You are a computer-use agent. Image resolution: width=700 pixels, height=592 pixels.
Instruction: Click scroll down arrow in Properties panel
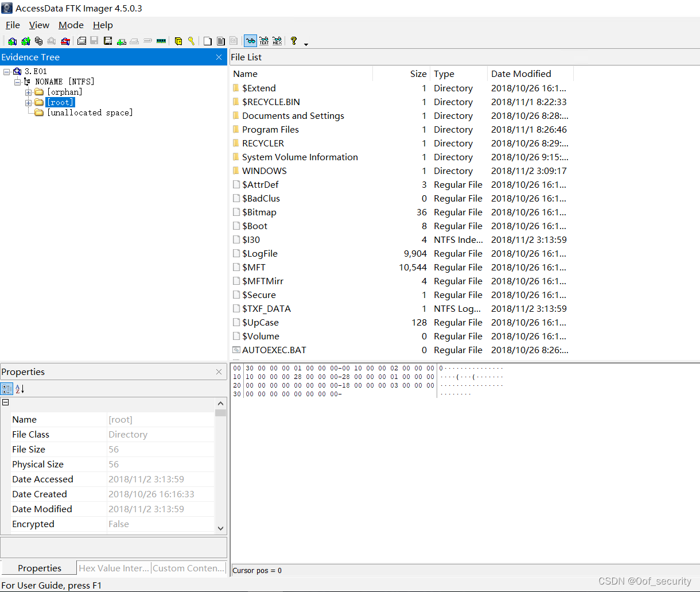coord(221,528)
